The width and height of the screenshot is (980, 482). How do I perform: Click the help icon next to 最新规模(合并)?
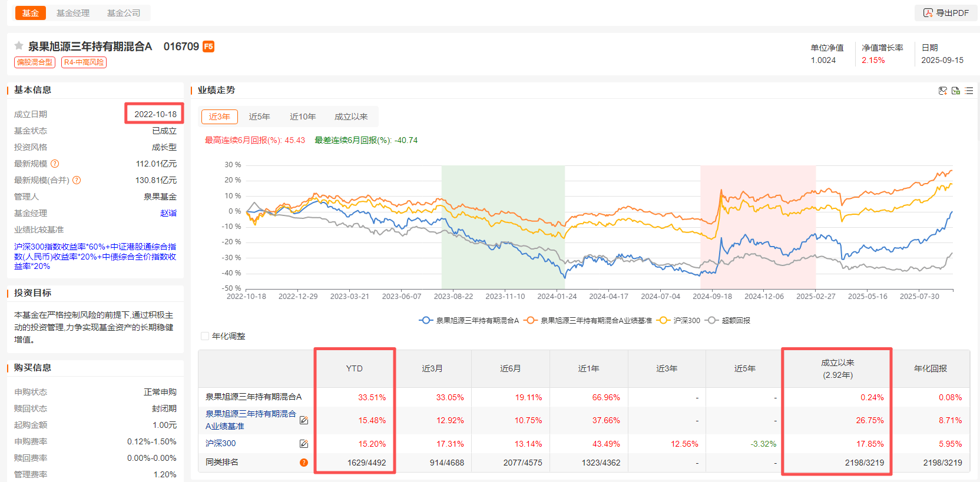77,180
